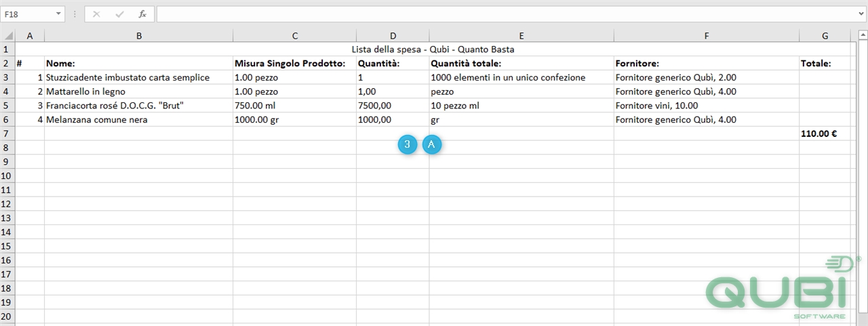Screen dimensions: 868x326
Task: Click cell 'Fornitore vini, 10.00'
Action: [x=707, y=106]
